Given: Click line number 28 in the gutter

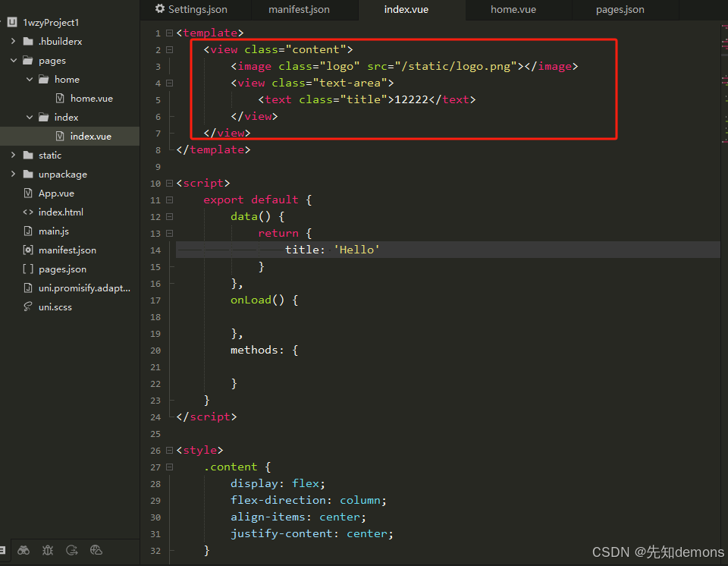Looking at the screenshot, I should (x=155, y=484).
